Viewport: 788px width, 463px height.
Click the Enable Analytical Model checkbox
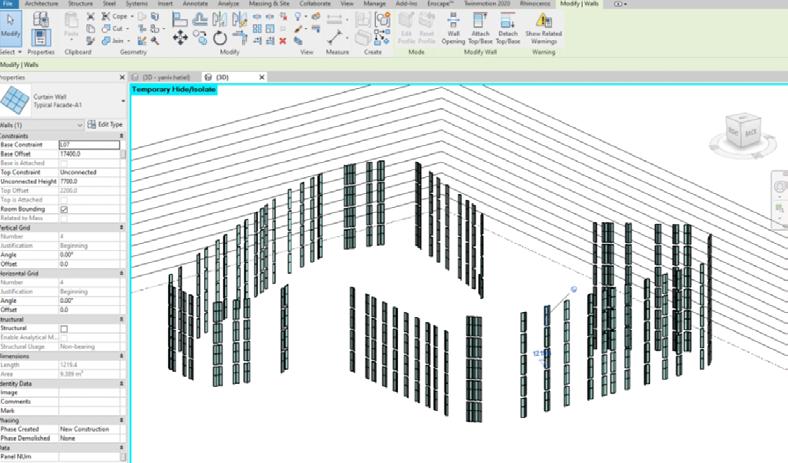[64, 337]
